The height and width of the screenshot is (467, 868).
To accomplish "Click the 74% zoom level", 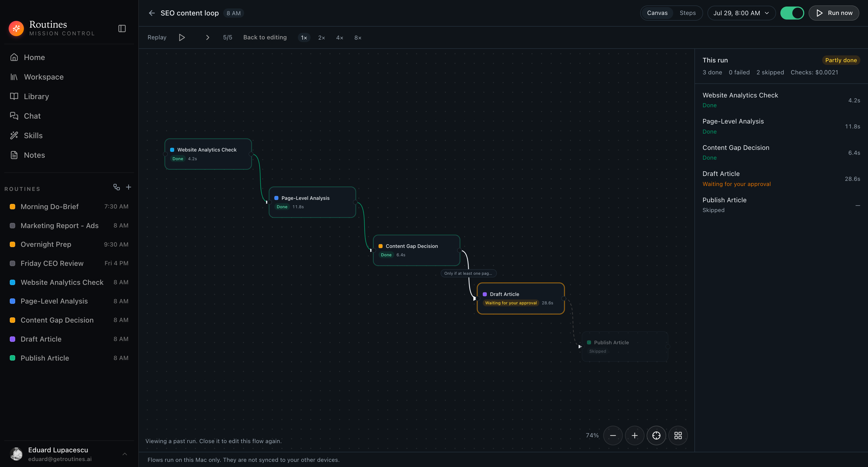I will pos(592,436).
